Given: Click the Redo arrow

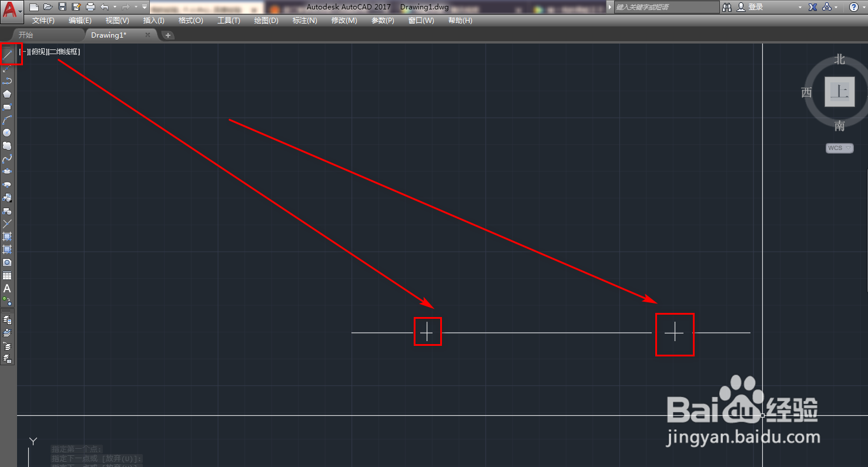Looking at the screenshot, I should tap(125, 7).
